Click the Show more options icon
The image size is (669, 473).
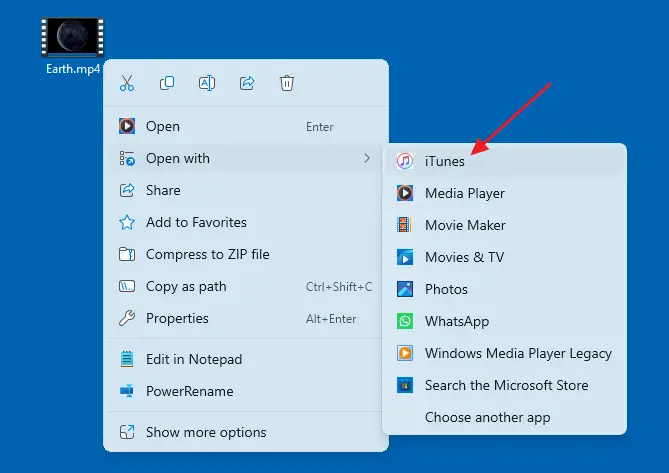[x=127, y=432]
